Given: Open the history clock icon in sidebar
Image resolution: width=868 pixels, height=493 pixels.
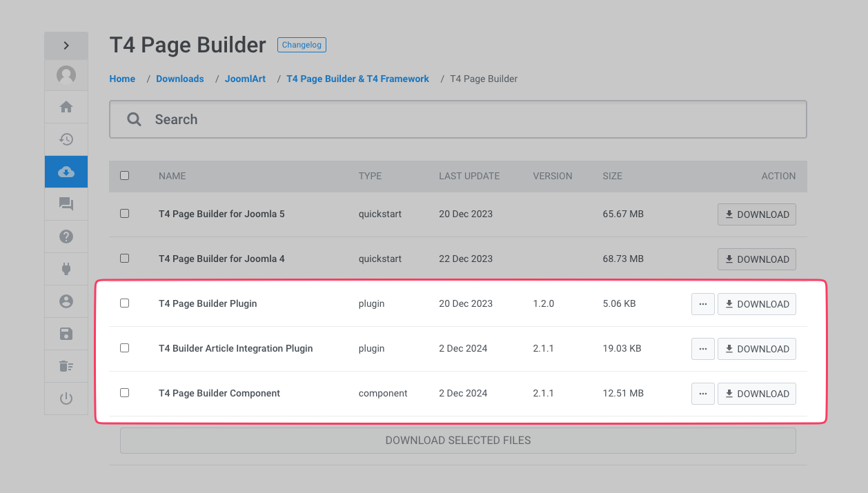Looking at the screenshot, I should click(66, 139).
